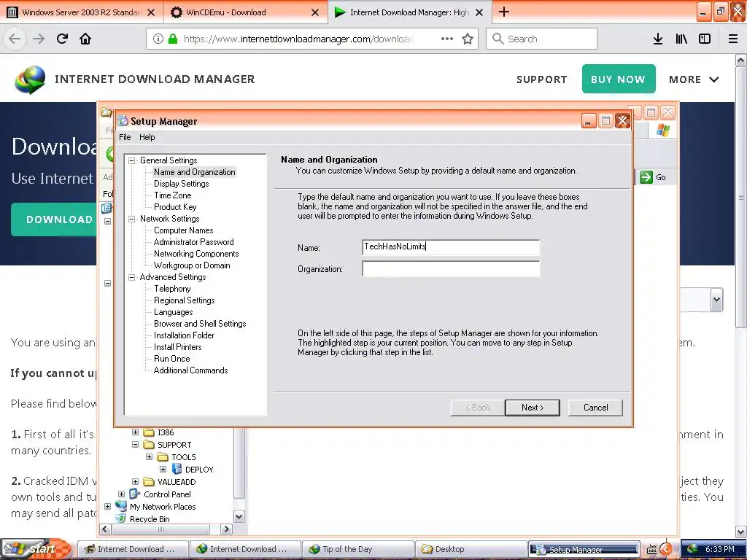Screen dimensions: 747x560
Task: Click into the Organization text field
Action: (451, 268)
